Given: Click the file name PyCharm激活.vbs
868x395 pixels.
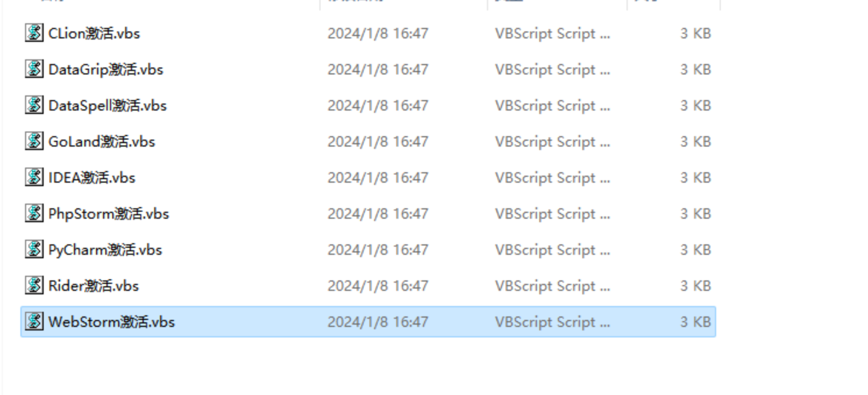Looking at the screenshot, I should [105, 250].
